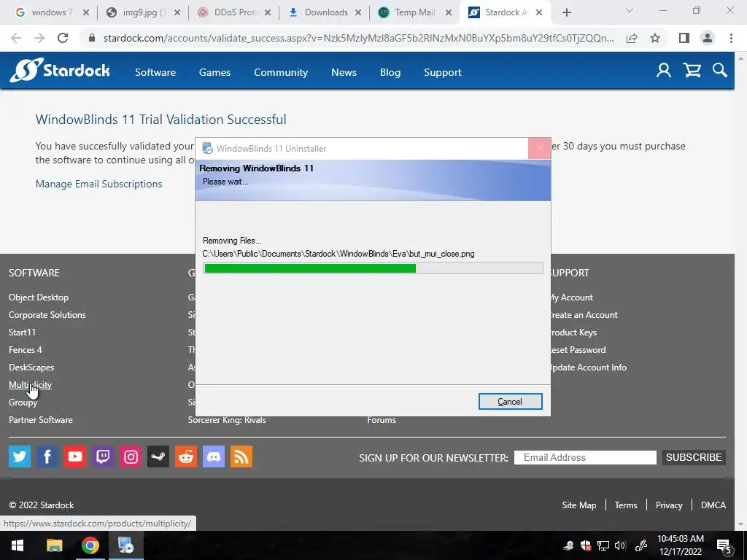Open the Games menu in the header
747x560 pixels.
[215, 72]
